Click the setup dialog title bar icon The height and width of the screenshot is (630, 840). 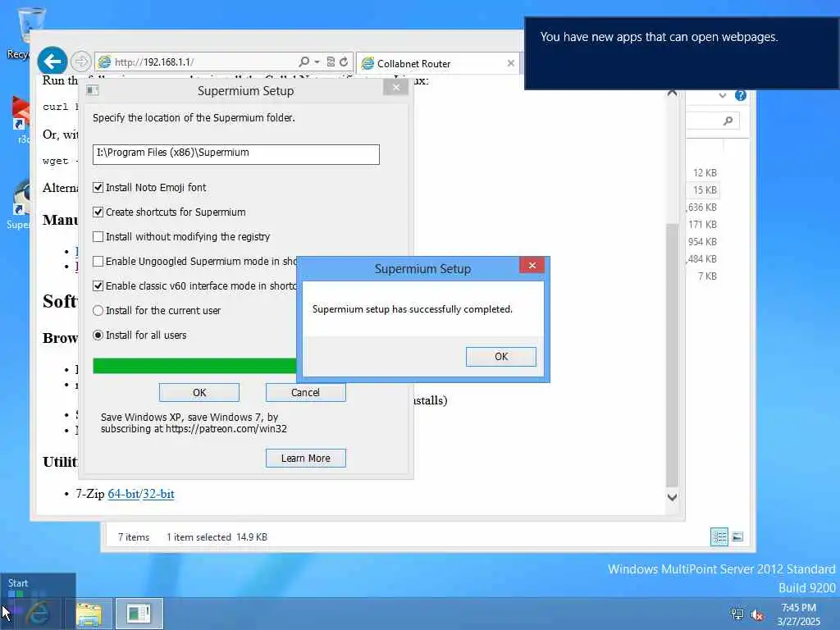92,90
